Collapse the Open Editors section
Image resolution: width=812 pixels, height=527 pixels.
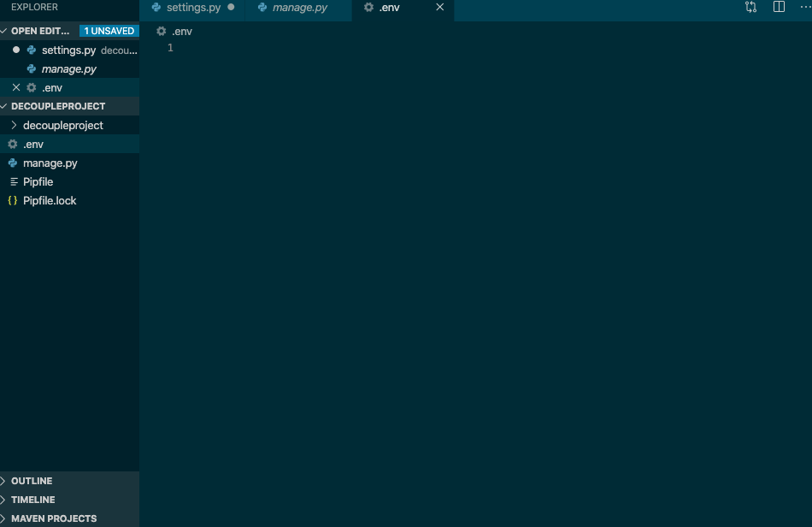coord(3,31)
